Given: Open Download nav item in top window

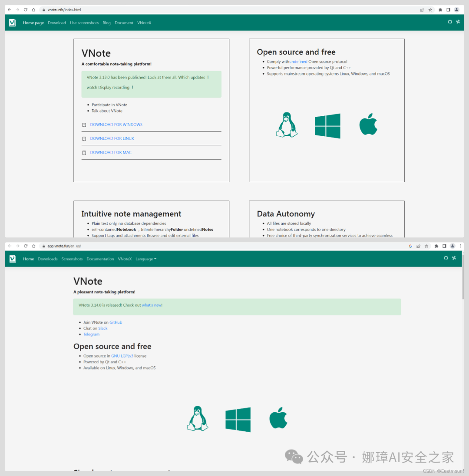Looking at the screenshot, I should click(57, 23).
